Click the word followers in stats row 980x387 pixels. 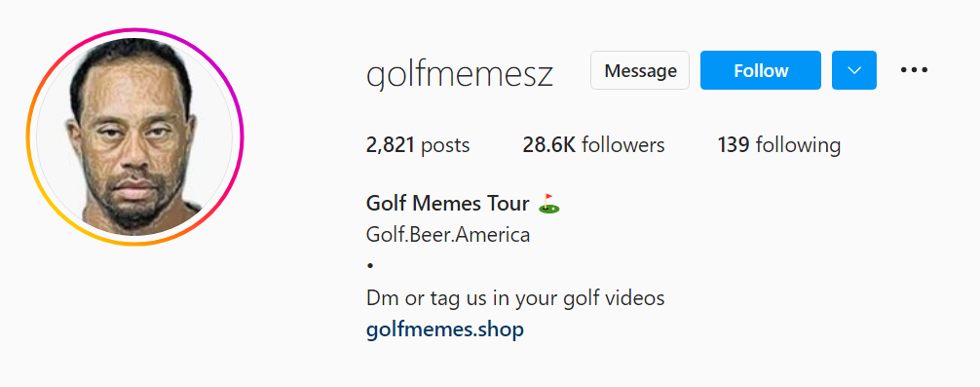point(623,145)
